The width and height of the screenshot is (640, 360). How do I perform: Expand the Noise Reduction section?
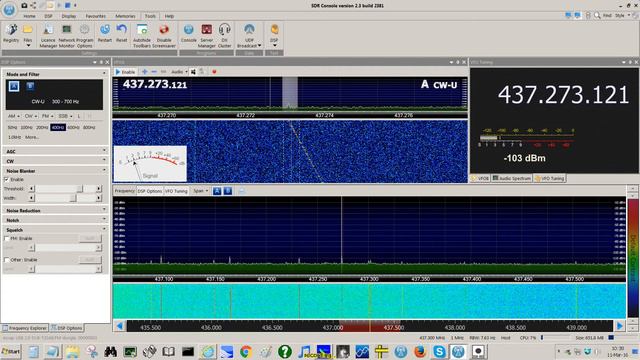[x=56, y=211]
